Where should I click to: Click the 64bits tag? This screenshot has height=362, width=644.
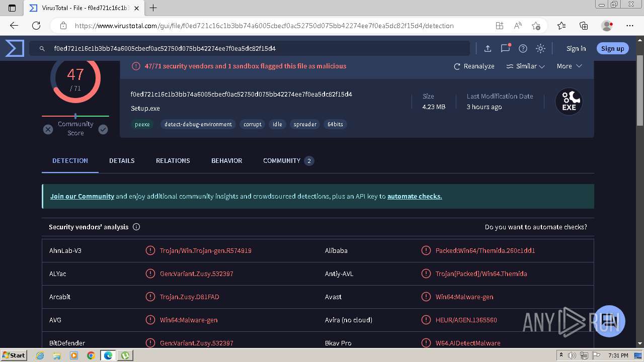point(335,124)
